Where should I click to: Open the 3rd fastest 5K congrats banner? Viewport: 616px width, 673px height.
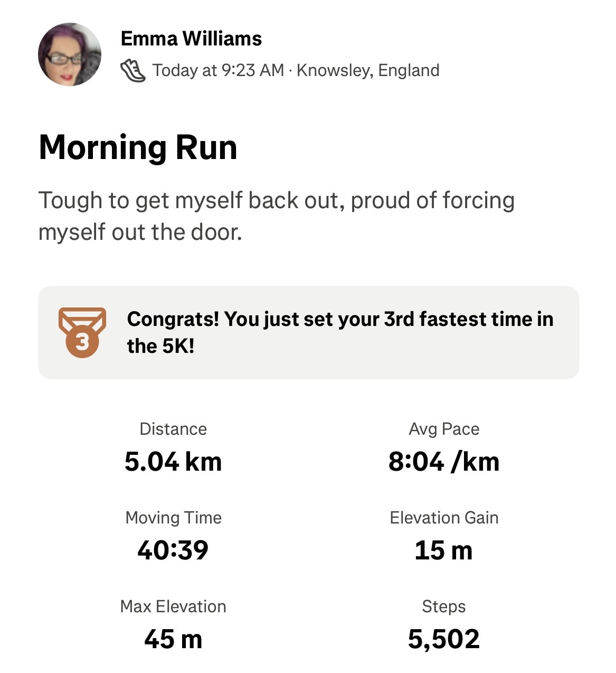[340, 332]
